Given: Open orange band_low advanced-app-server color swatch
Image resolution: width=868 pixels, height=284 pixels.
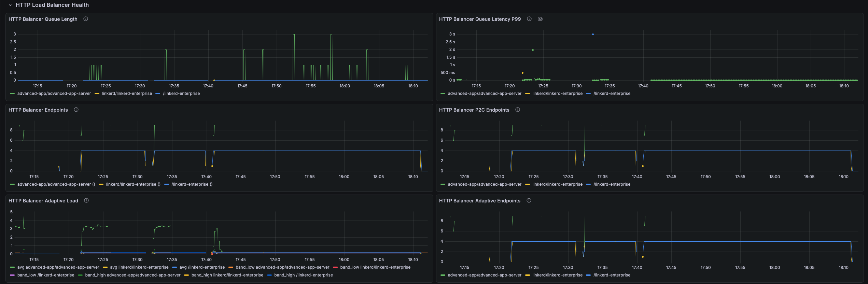Looking at the screenshot, I should coord(231,267).
